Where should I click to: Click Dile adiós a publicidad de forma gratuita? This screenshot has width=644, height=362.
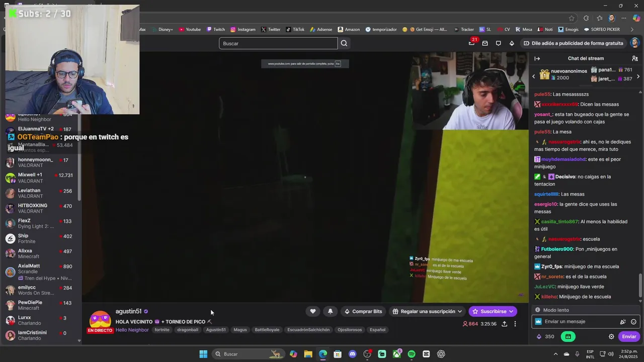click(574, 43)
